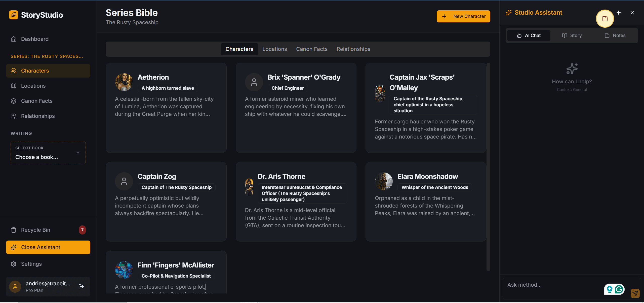This screenshot has height=303, width=644.
Task: Switch to Locations tab in Series Bible
Action: 274,49
